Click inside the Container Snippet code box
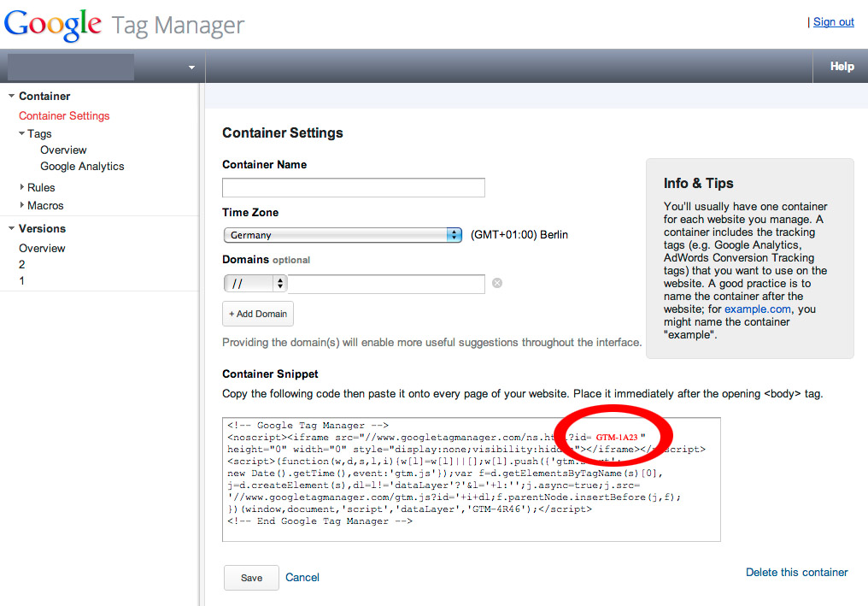868x606 pixels. click(471, 480)
